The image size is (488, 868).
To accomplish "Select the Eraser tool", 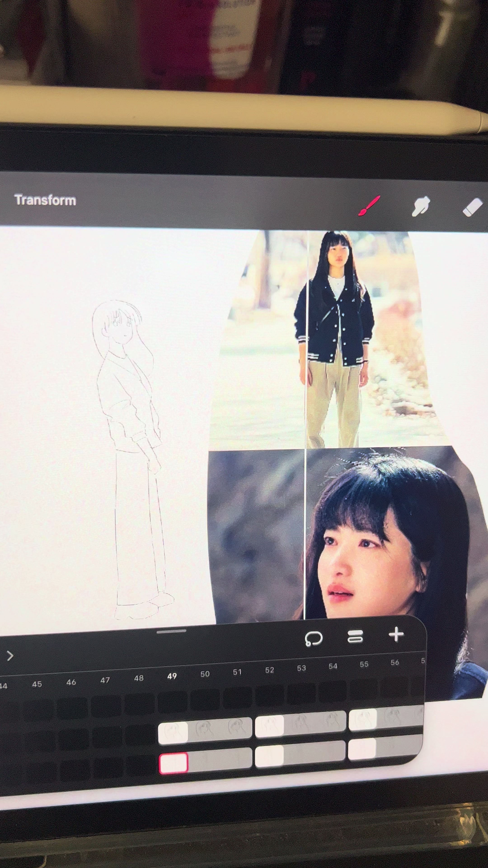I will point(472,207).
